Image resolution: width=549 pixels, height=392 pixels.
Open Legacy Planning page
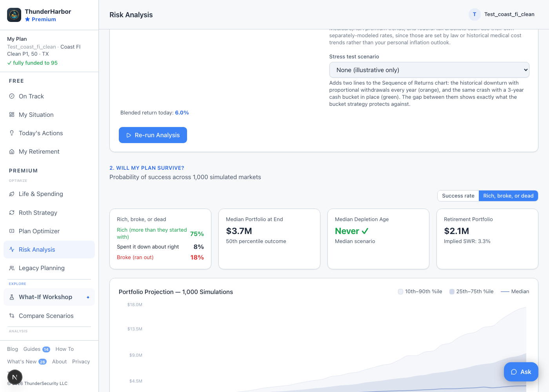[x=49, y=268]
